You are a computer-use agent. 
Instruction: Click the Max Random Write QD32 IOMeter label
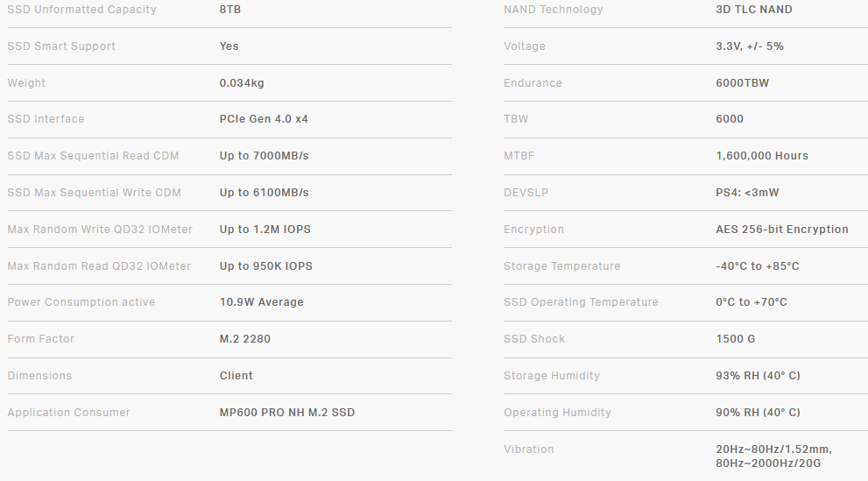point(100,230)
